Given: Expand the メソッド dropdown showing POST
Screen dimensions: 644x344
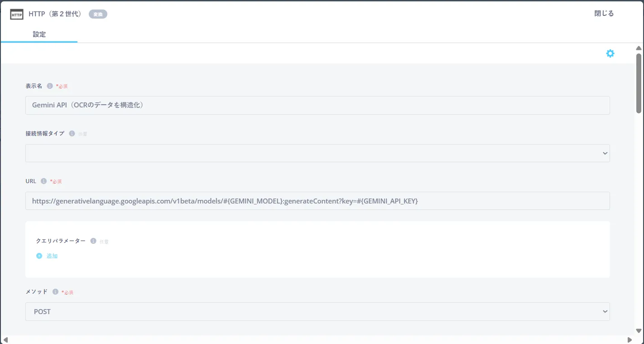Looking at the screenshot, I should pos(317,312).
